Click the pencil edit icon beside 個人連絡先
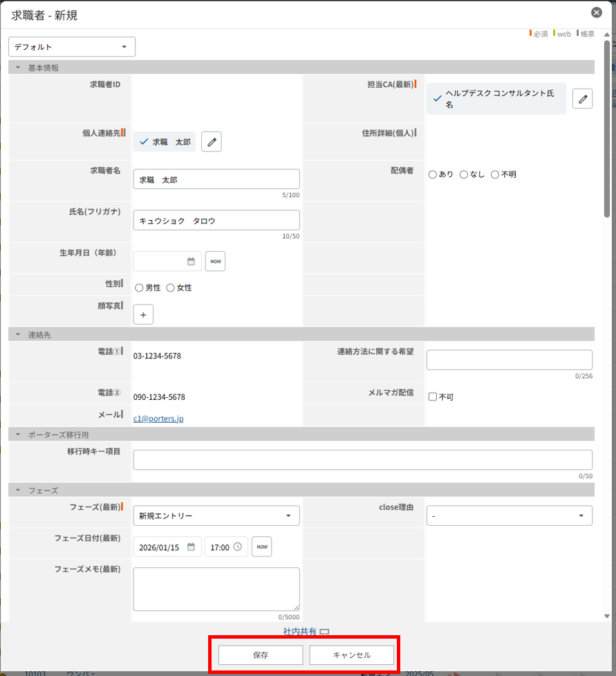 pos(212,142)
